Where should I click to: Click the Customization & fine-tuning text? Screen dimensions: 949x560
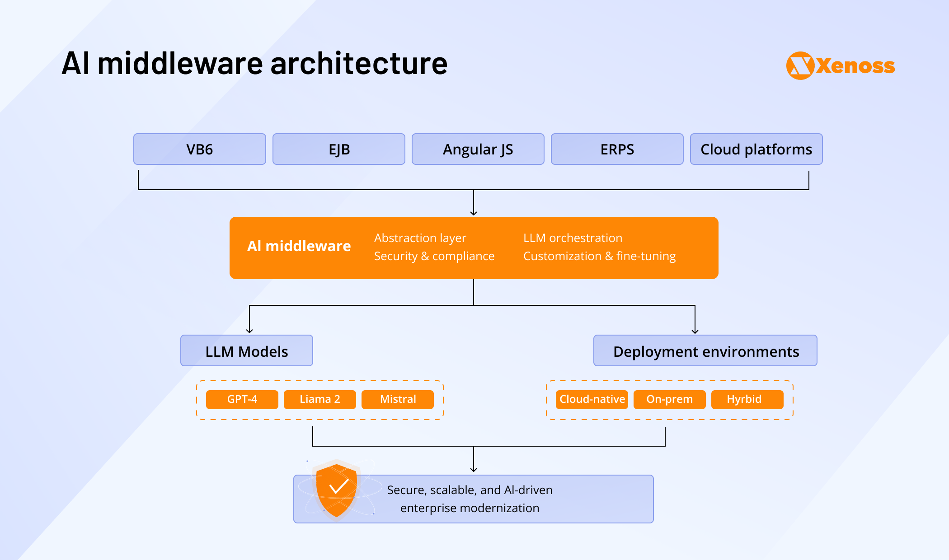tap(599, 256)
